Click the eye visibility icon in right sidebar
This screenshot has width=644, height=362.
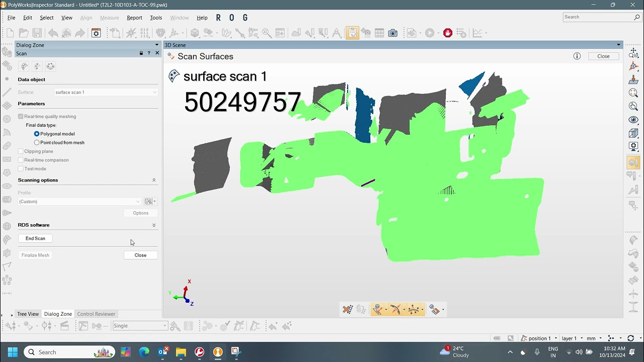pos(633,120)
